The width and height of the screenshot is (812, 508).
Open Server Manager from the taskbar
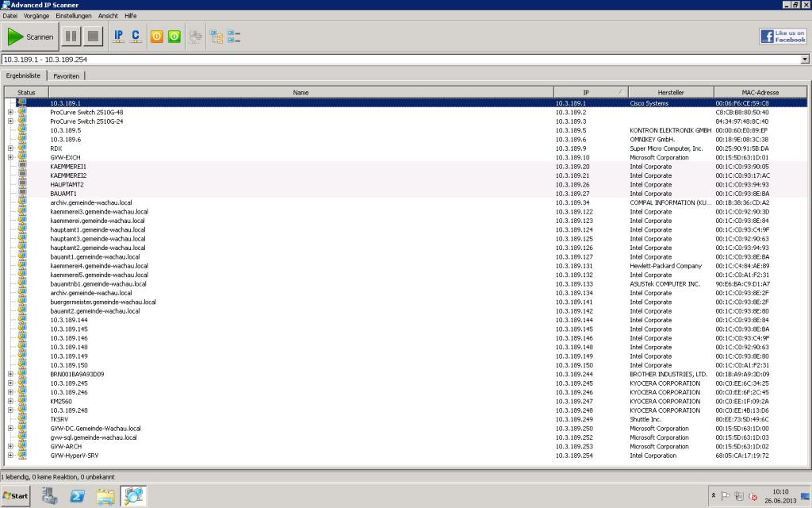(50, 495)
